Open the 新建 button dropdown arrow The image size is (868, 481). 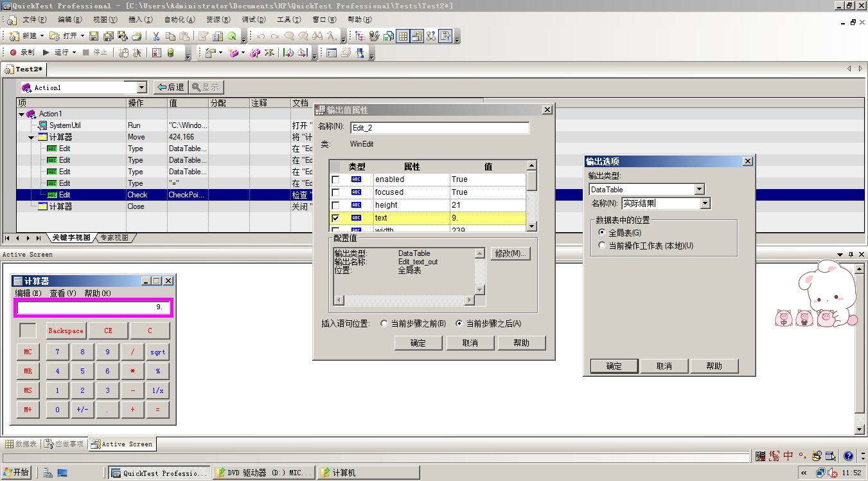(x=42, y=36)
